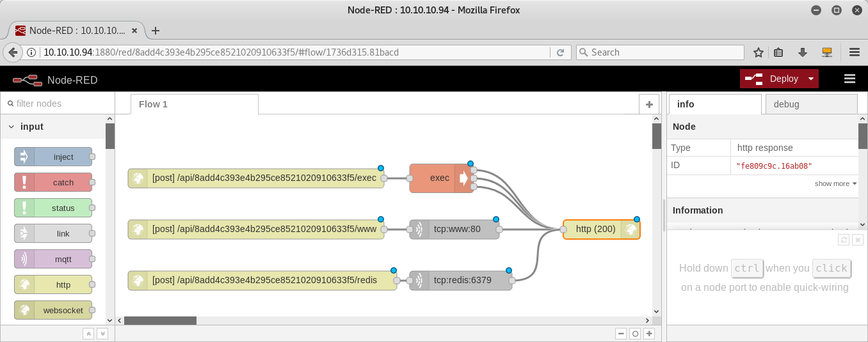The width and height of the screenshot is (868, 342).
Task: Zoom out the flow canvas
Action: [621, 334]
